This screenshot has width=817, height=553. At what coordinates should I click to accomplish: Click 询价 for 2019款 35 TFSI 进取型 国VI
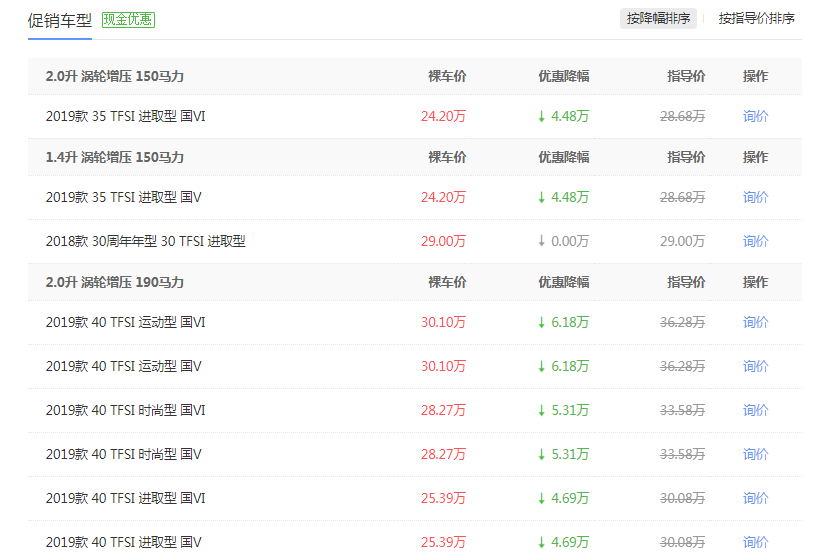click(755, 116)
